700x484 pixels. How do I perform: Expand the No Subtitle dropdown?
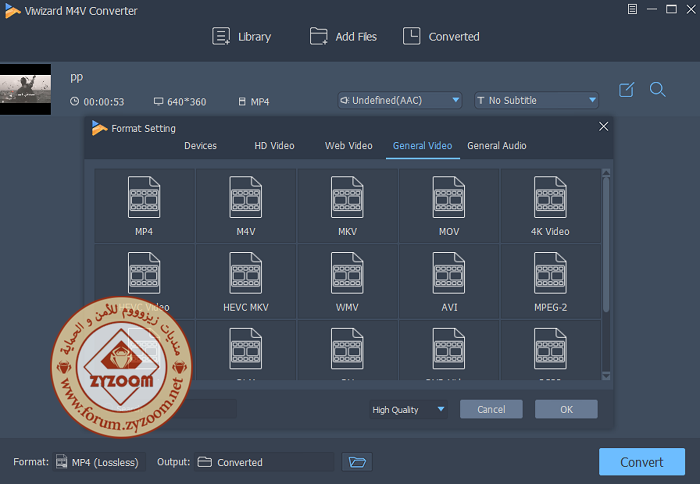(536, 100)
